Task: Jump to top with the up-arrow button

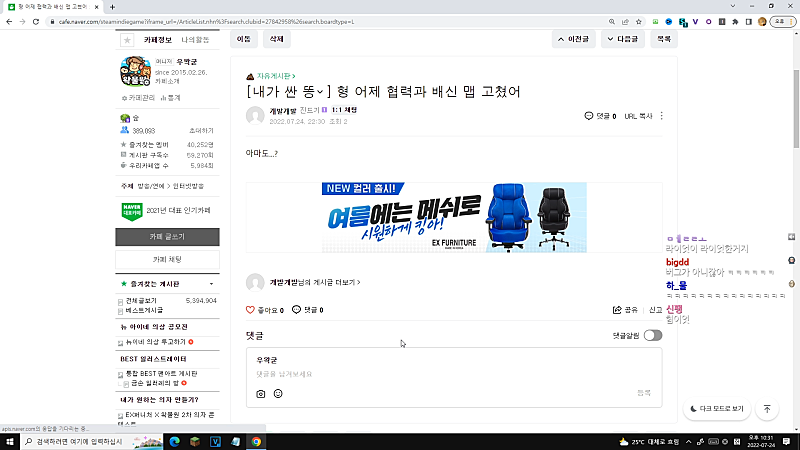Action: (767, 409)
